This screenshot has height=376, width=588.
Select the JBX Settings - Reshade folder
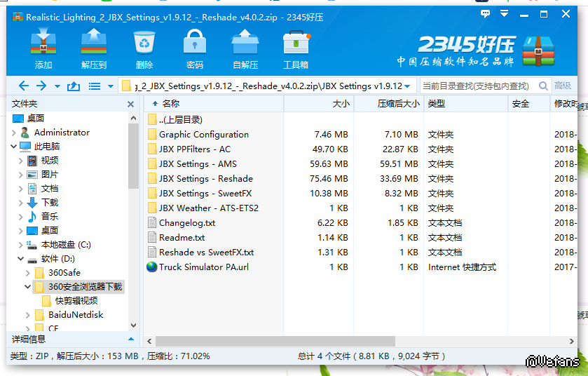point(205,179)
